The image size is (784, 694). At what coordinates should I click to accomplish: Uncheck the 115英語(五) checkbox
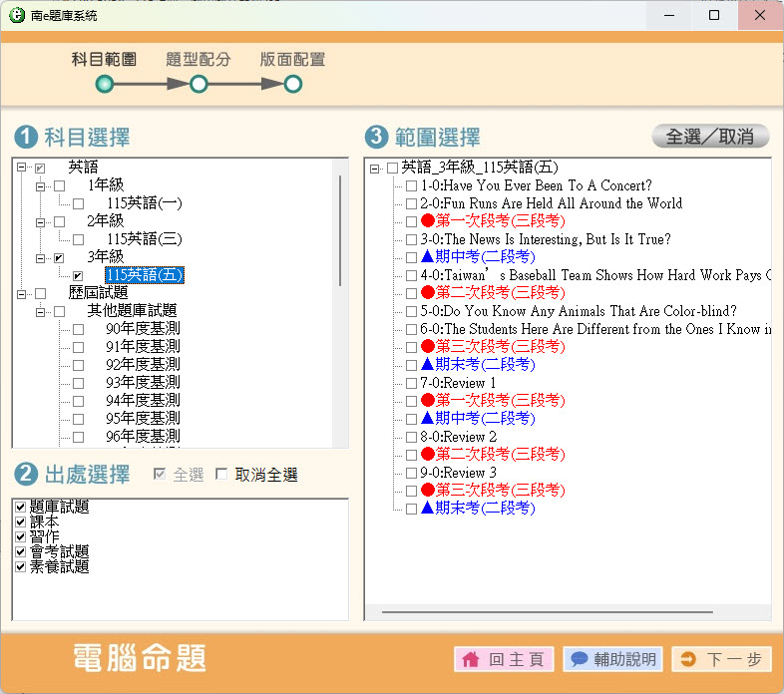78,276
